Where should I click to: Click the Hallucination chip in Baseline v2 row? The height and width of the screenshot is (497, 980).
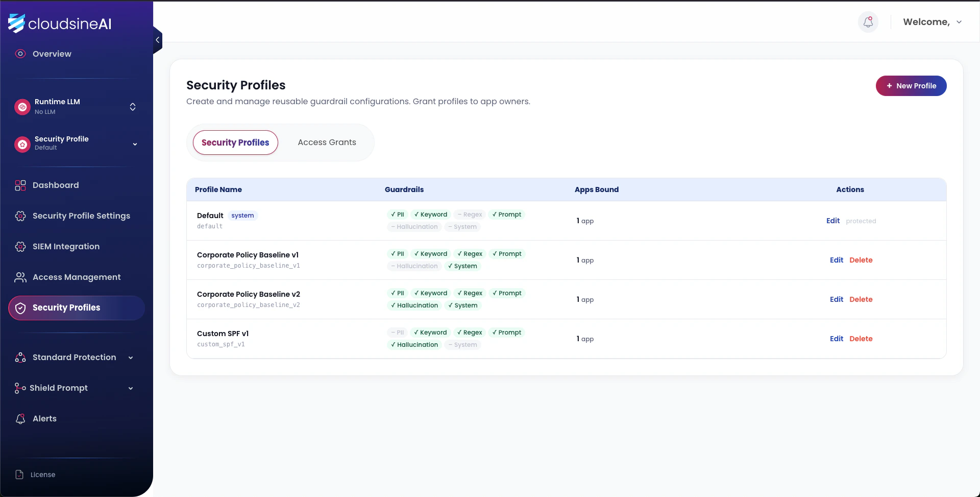[x=414, y=305]
